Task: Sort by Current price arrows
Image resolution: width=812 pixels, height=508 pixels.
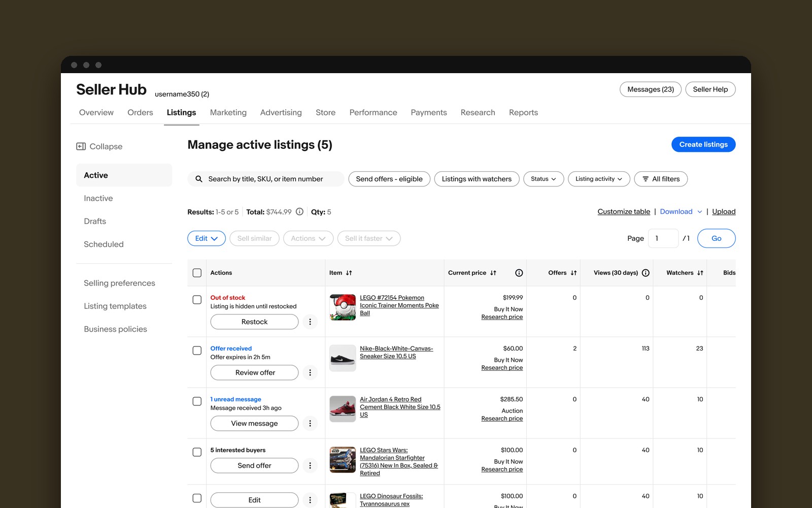Action: [493, 273]
